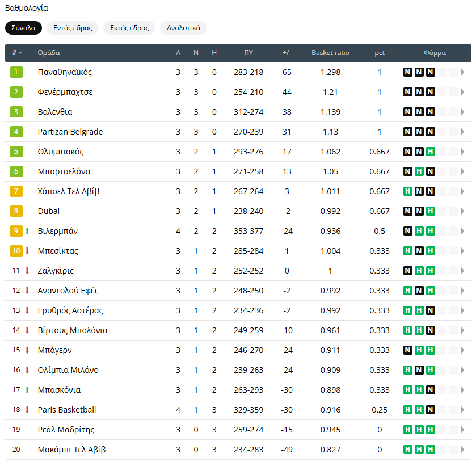Viewport: 476px width, 462px height.
Task: Click green up arrow beside Βιλερμπάν
Action: (27, 231)
